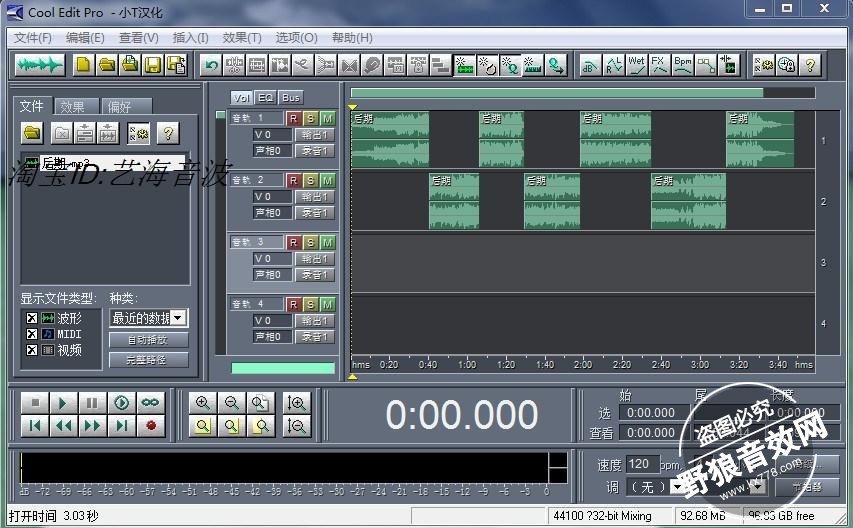Viewport: 853px width, 528px height.
Task: Open file folder icon in file panel
Action: [x=33, y=133]
